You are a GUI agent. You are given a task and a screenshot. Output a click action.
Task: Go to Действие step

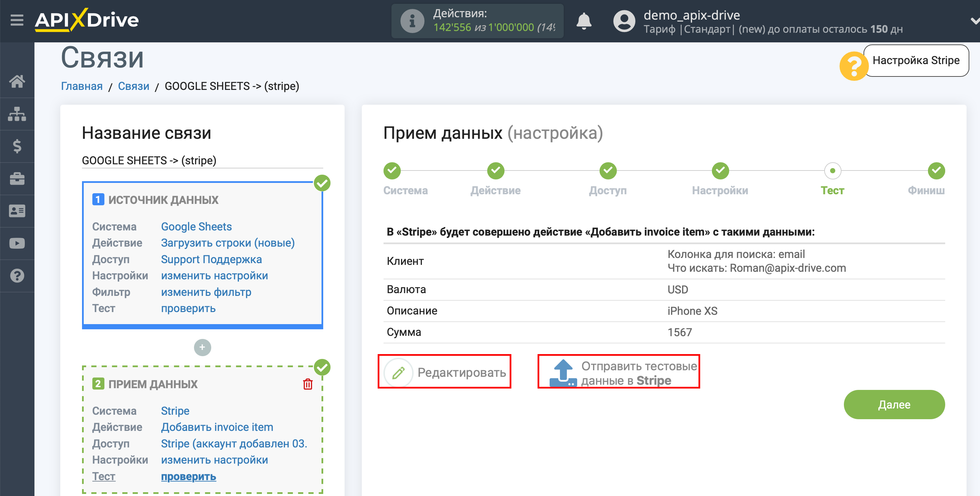pos(496,171)
